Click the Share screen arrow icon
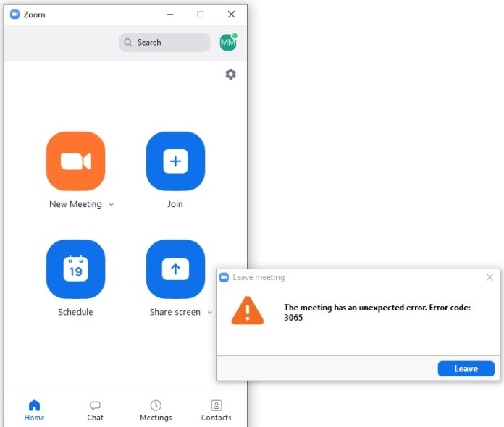The width and height of the screenshot is (504, 427). pos(175,269)
